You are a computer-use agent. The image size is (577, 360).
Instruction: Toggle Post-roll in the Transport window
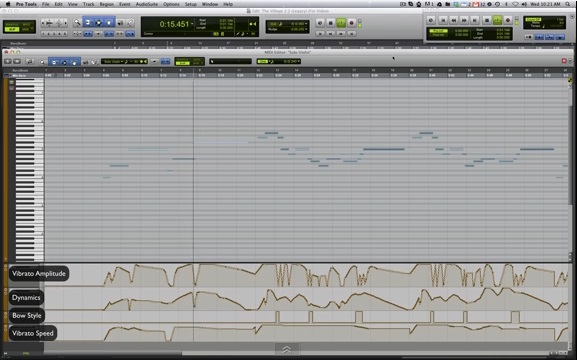pyautogui.click(x=438, y=35)
